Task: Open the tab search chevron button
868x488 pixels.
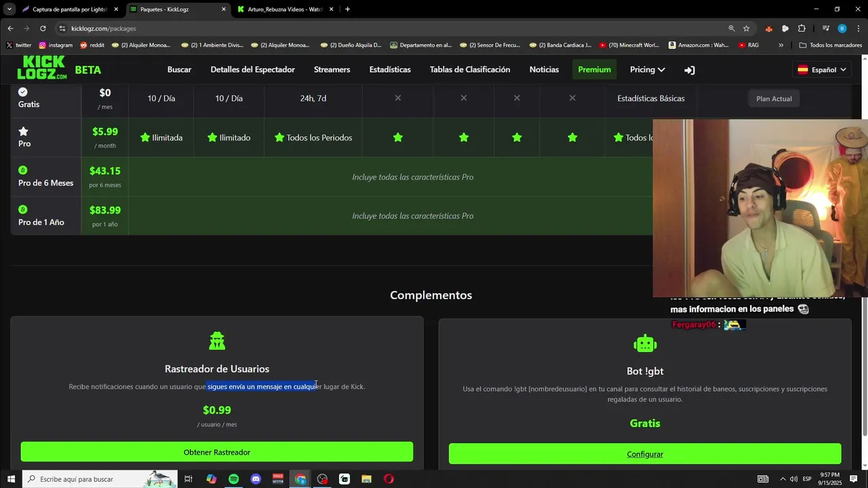Action: 9,9
